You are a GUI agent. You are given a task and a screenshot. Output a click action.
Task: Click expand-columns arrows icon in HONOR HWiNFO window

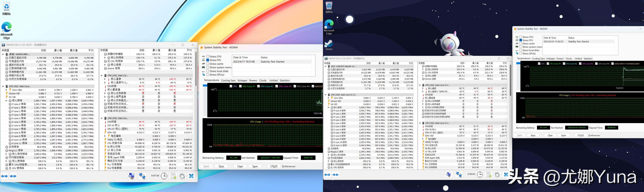tap(5, 176)
